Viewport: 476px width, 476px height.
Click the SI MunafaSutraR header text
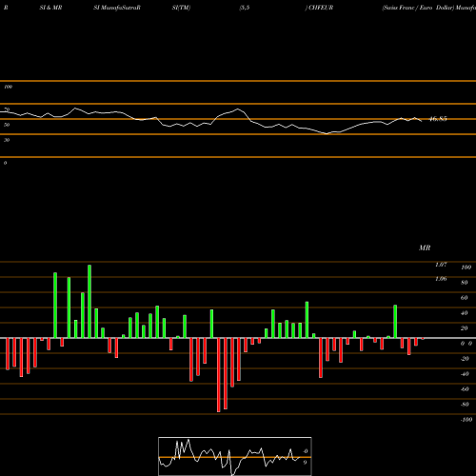click(117, 8)
